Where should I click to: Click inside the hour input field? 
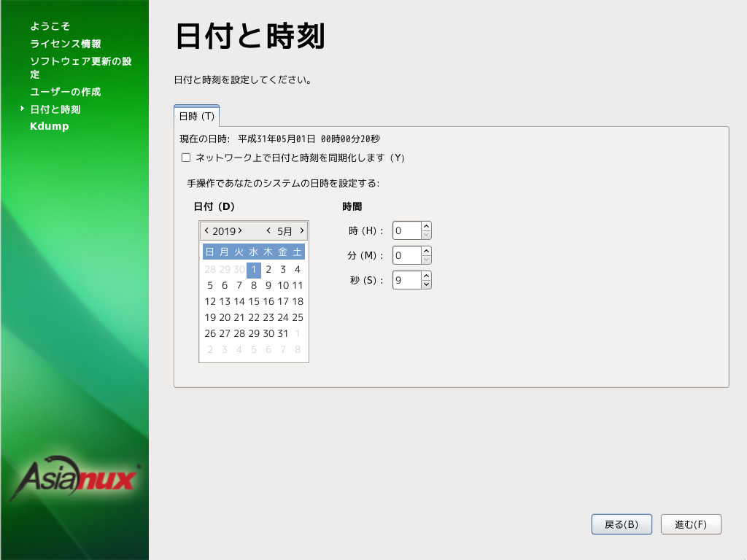(406, 230)
